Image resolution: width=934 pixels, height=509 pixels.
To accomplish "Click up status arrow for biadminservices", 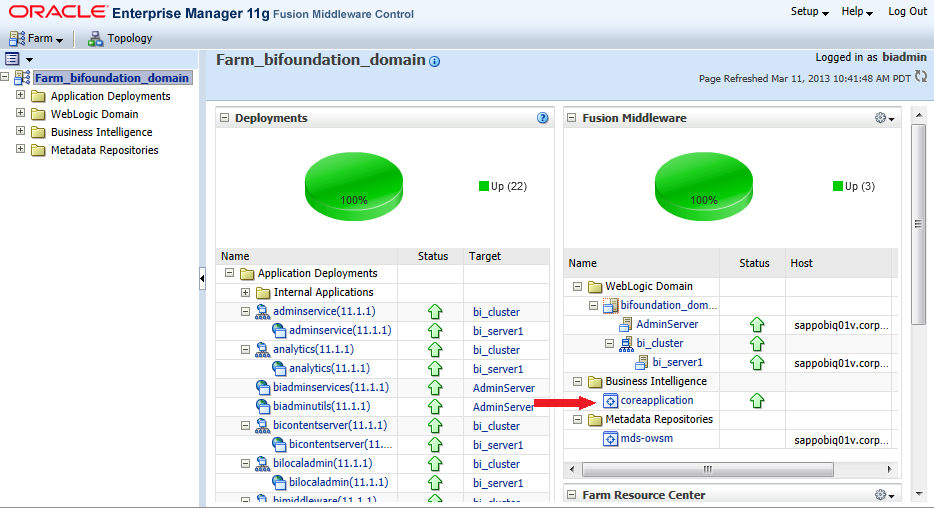I will pos(435,388).
